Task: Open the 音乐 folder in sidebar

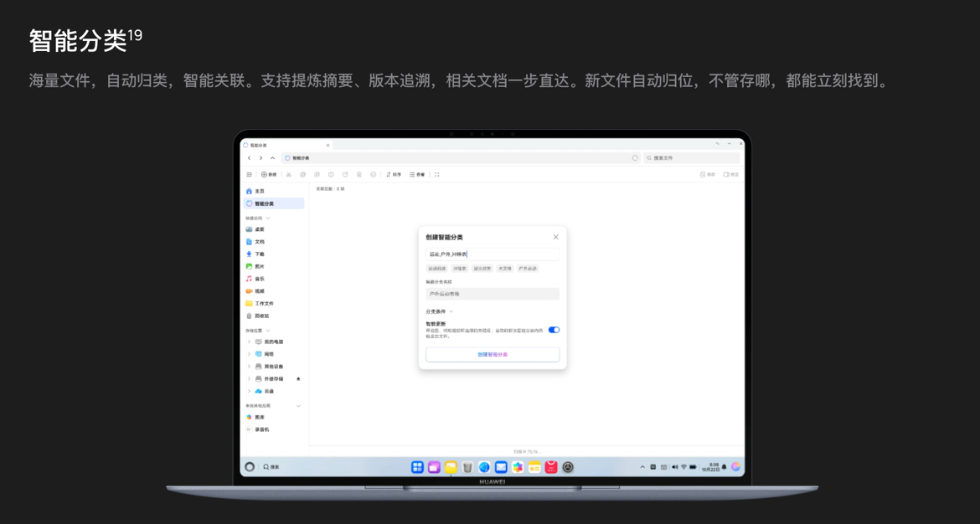Action: [x=260, y=279]
